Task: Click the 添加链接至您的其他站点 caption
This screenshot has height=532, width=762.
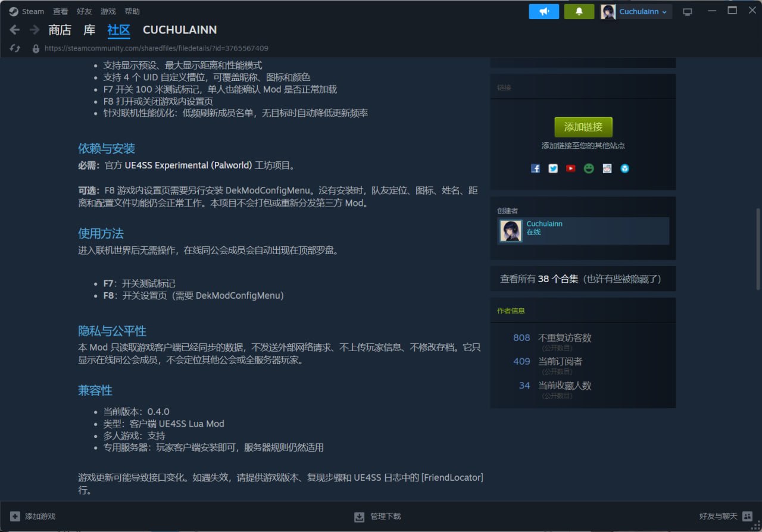Action: (x=583, y=146)
